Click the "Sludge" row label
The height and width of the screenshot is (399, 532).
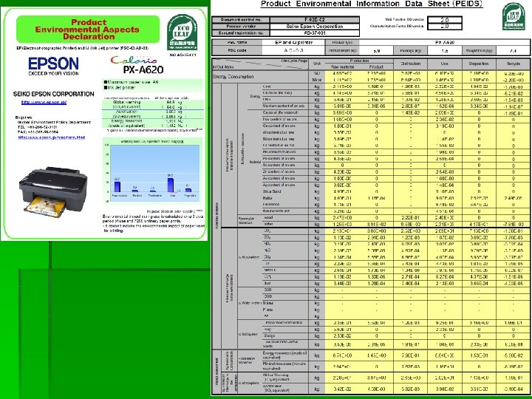tap(269, 336)
